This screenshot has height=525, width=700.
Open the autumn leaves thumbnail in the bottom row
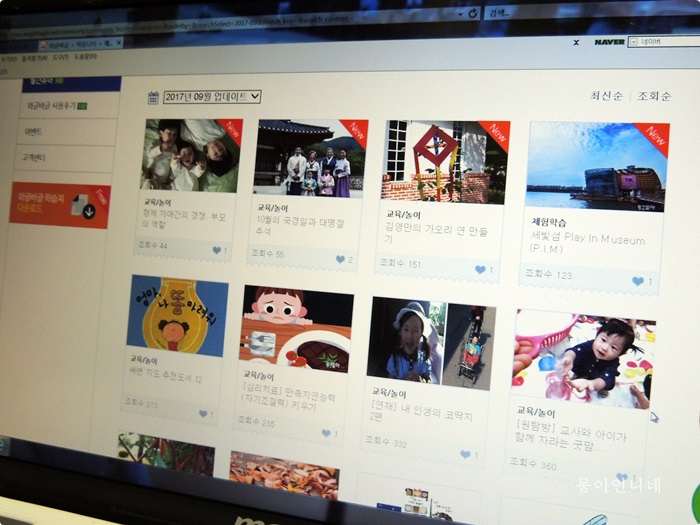click(284, 474)
